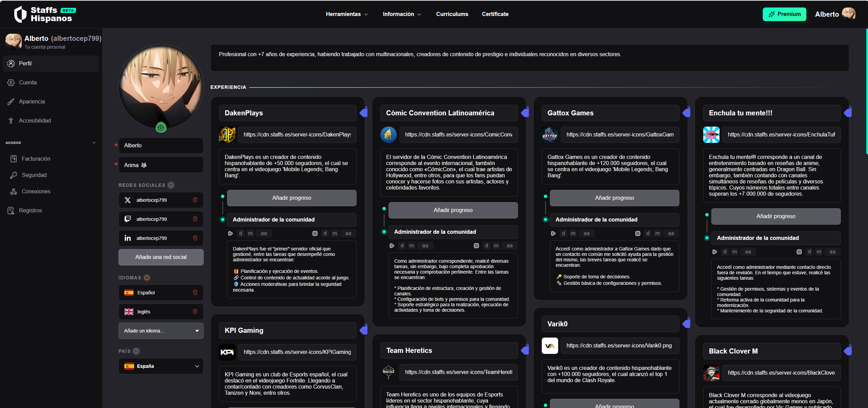
Task: Click the Gattox Games end date stop icon
Action: (638, 233)
